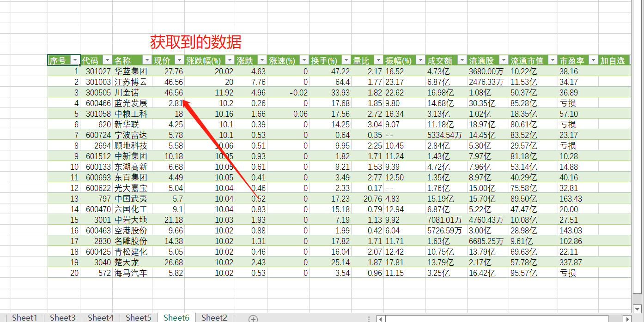Select the 江苏博云 name cell

[132, 82]
